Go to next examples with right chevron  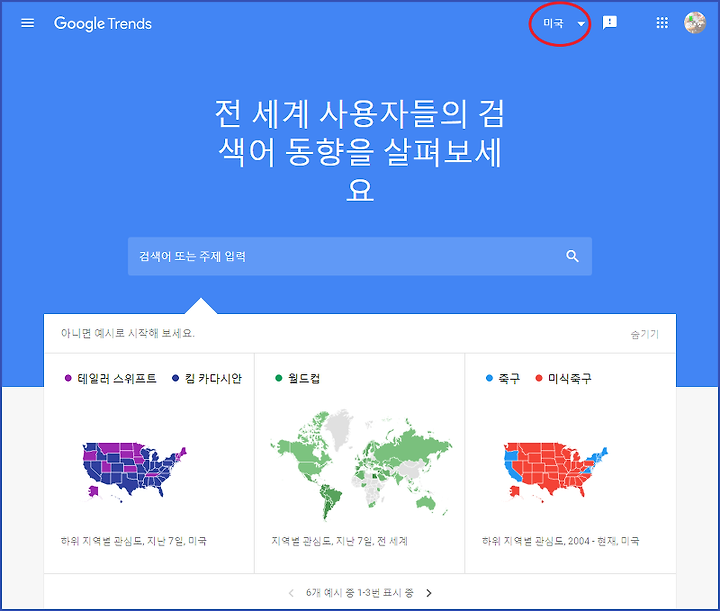(x=429, y=593)
